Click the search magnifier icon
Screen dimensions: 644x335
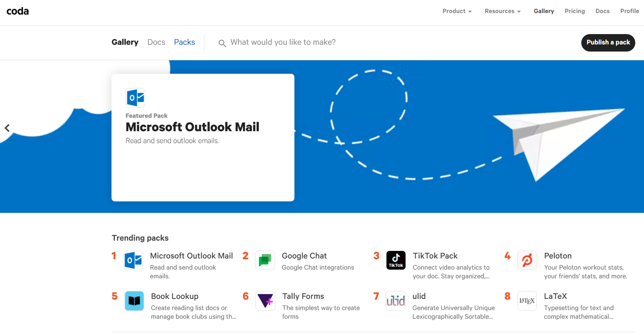(222, 43)
